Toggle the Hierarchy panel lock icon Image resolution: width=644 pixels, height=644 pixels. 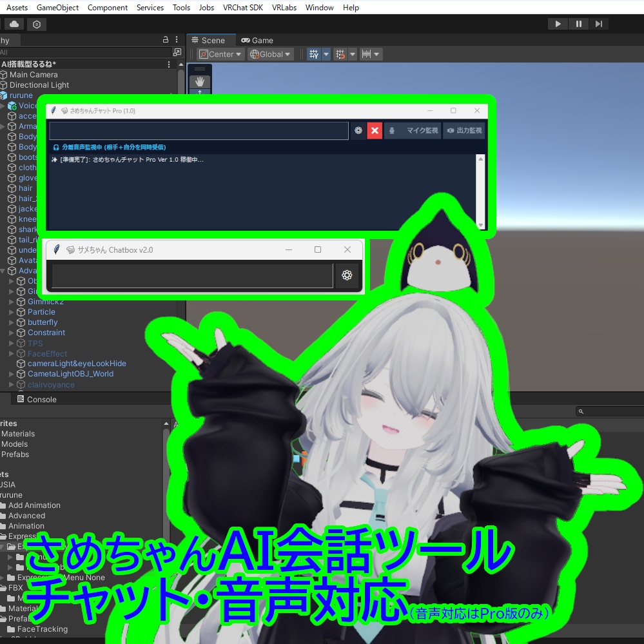pos(166,39)
